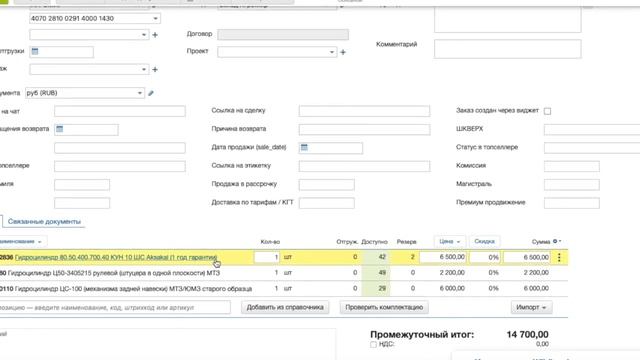The width and height of the screenshot is (640, 360).
Task: Open the Договор field
Action: (x=283, y=34)
